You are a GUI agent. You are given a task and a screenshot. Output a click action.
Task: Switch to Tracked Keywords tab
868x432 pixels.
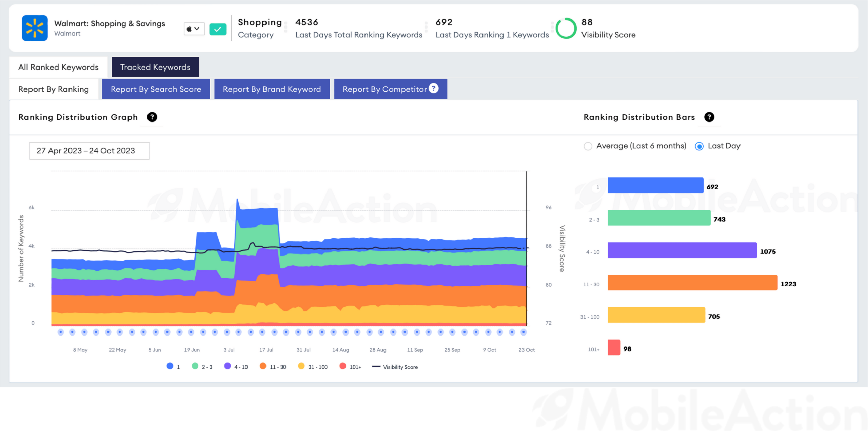(x=155, y=67)
